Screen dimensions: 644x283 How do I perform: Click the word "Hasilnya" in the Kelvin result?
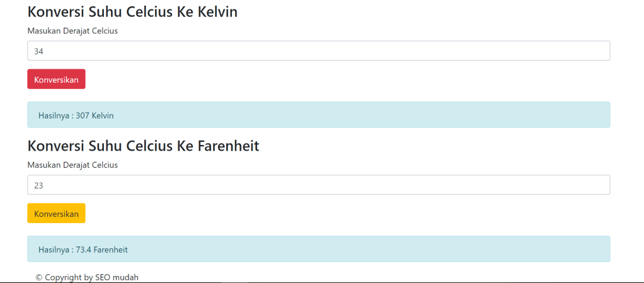point(54,116)
